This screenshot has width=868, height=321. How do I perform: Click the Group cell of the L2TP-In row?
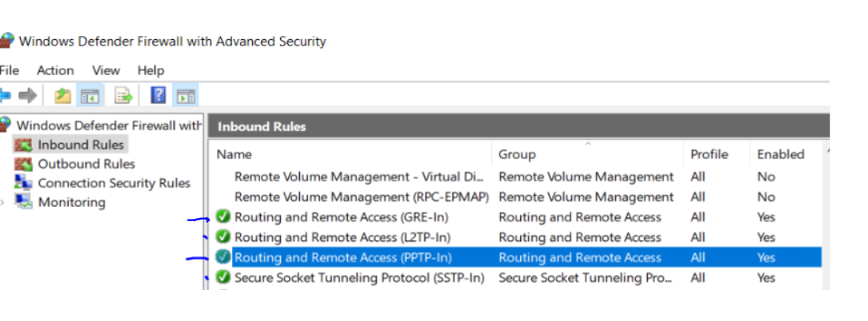coord(580,236)
